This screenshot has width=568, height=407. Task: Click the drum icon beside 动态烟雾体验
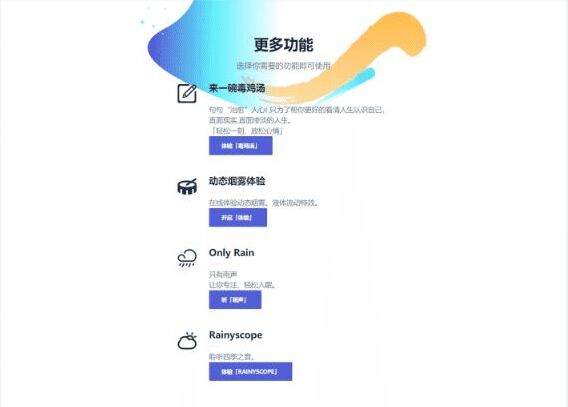[187, 186]
